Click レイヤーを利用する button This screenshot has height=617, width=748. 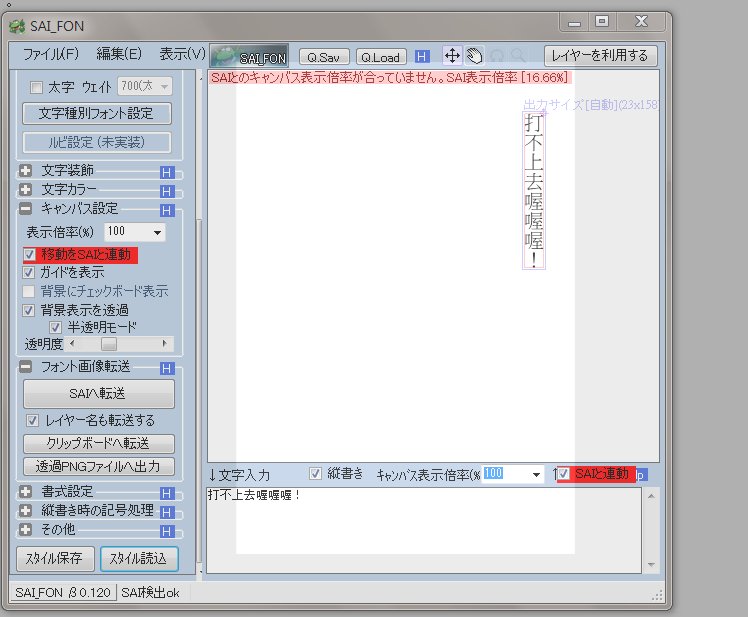600,56
